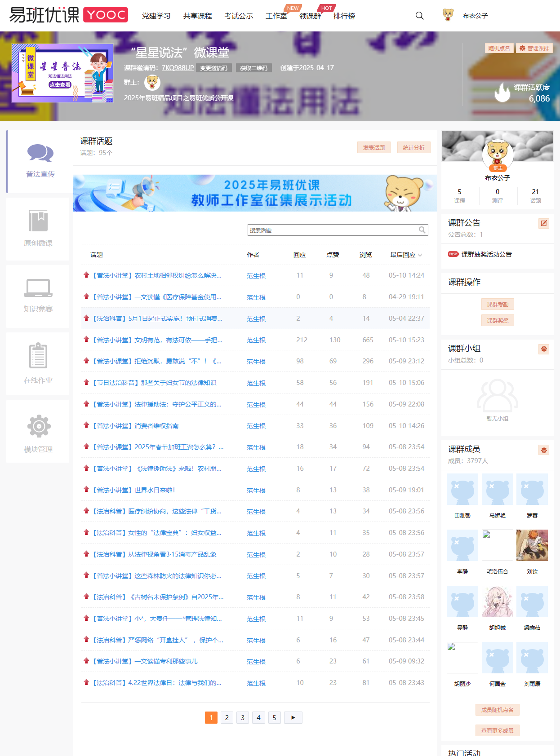Viewport: 560px width, 756px height.
Task: Open member 梁鑫茹's avatar
Action: [x=532, y=601]
